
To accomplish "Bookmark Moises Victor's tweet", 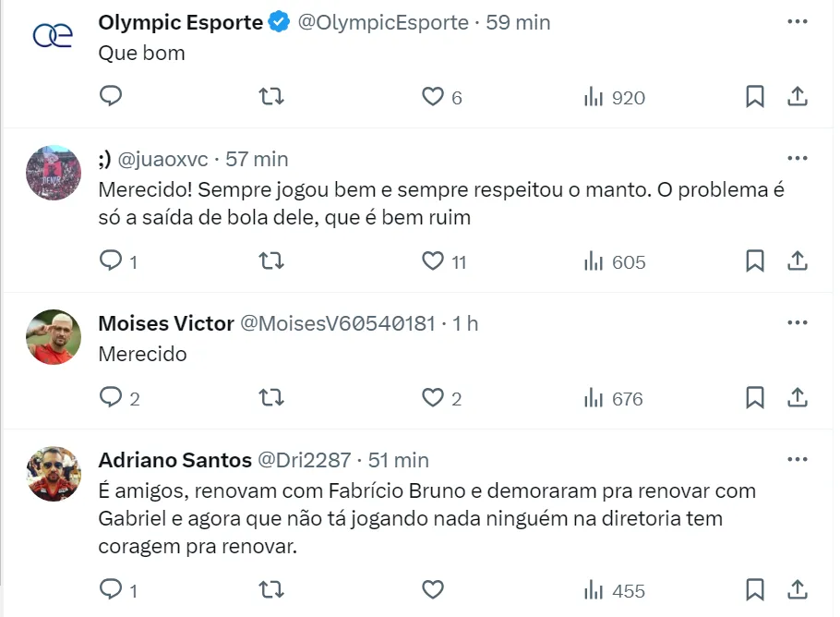I will tap(754, 398).
